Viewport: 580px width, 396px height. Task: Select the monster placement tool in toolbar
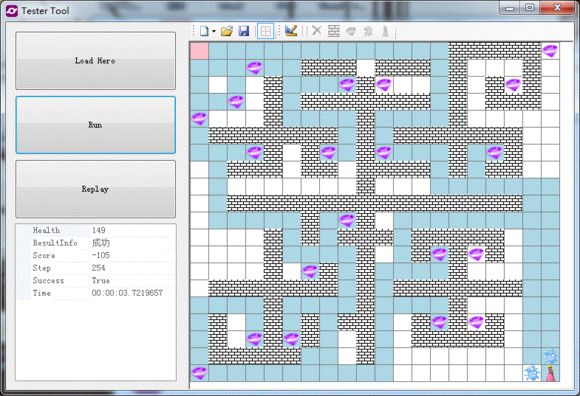[x=368, y=31]
